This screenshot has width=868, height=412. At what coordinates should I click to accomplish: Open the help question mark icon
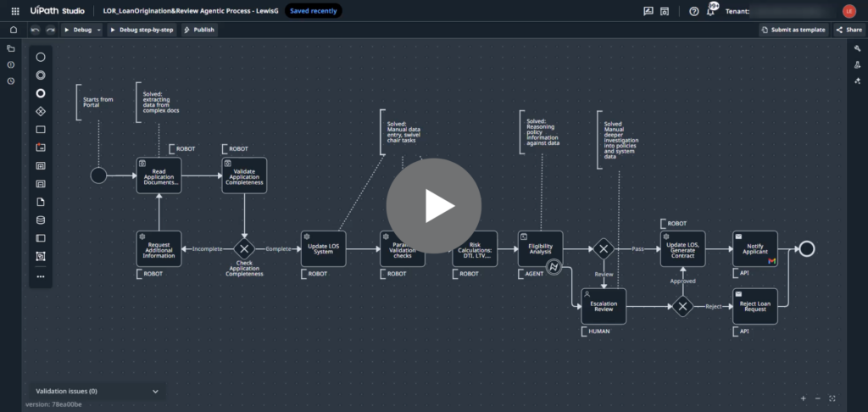tap(694, 12)
